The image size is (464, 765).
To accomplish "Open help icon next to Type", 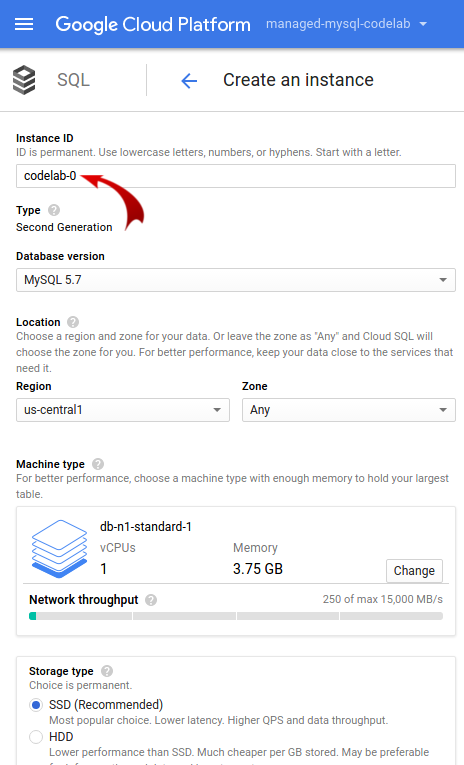I will click(x=54, y=210).
